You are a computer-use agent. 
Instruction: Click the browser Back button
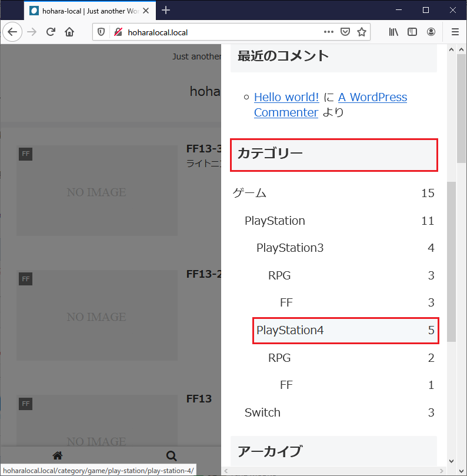pyautogui.click(x=12, y=32)
